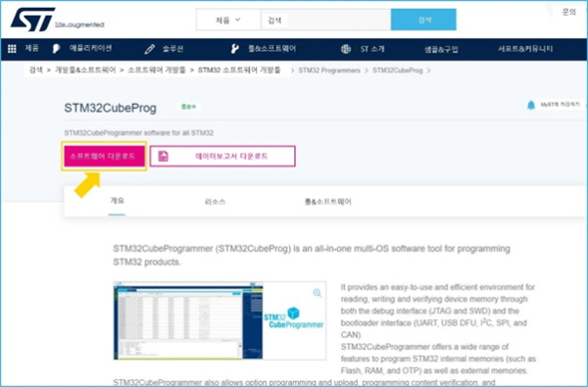This screenshot has width=588, height=387.
Task: Click the search text field
Action: [x=325, y=20]
